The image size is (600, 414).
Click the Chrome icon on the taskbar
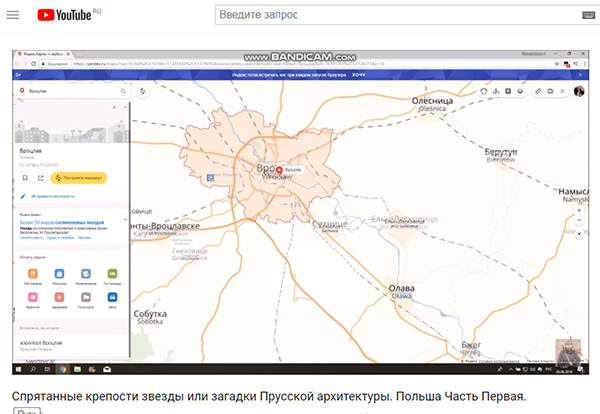[x=63, y=369]
